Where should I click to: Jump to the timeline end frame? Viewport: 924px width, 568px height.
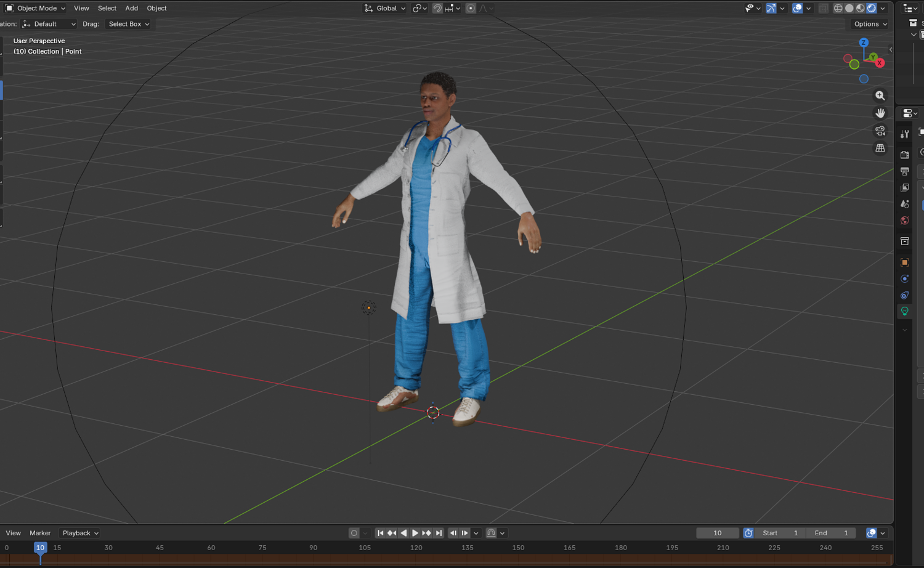pyautogui.click(x=439, y=533)
